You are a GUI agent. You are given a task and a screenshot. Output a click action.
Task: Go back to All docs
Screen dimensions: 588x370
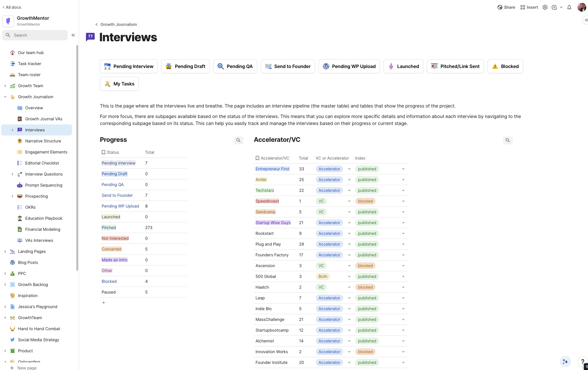click(12, 7)
